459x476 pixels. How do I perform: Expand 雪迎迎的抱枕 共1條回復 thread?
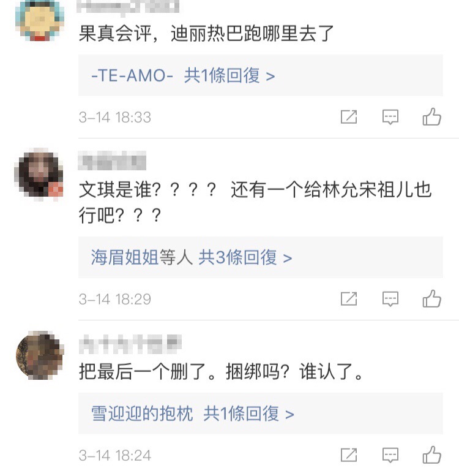tap(249, 414)
